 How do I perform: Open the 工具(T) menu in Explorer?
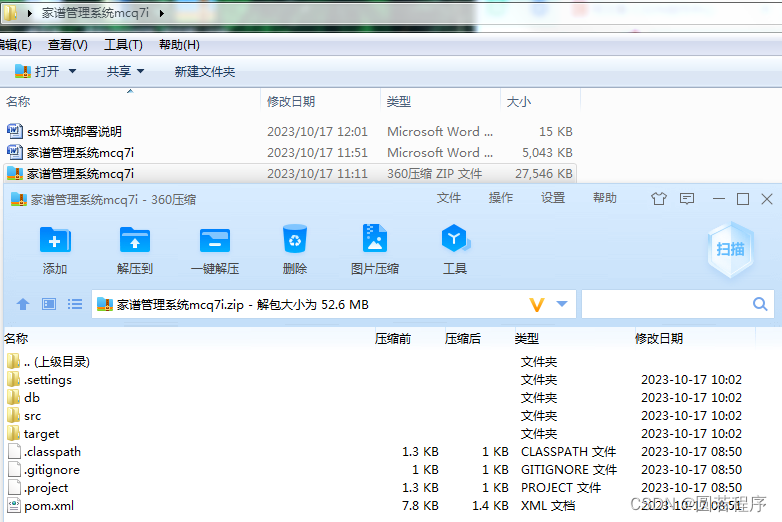(x=123, y=45)
